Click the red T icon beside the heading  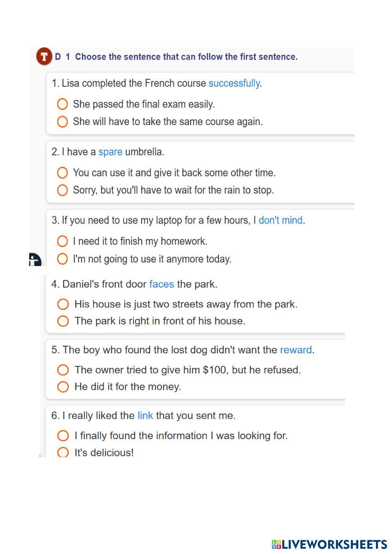44,56
